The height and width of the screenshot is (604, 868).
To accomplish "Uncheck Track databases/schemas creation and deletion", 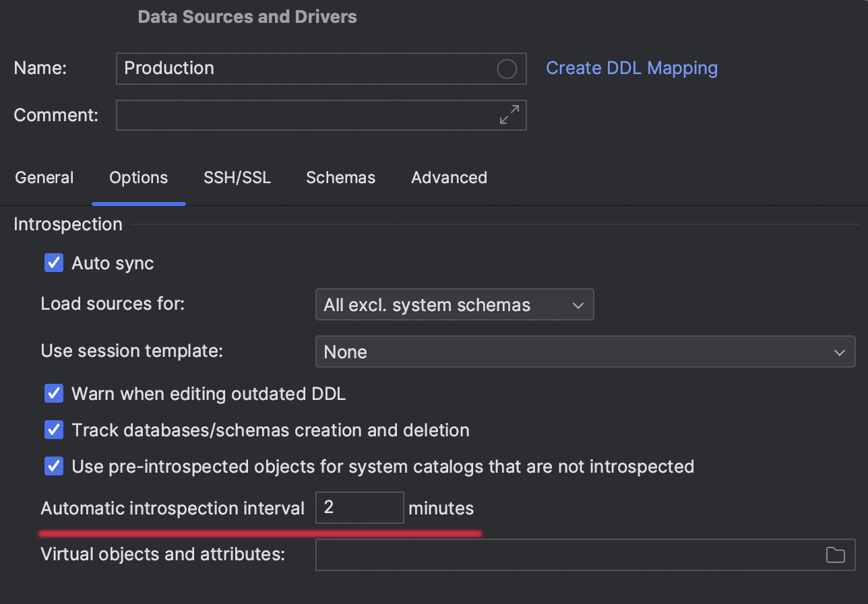I will point(54,430).
